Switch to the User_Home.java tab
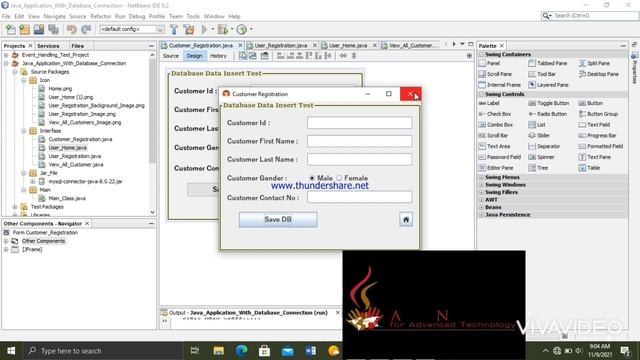 point(347,45)
